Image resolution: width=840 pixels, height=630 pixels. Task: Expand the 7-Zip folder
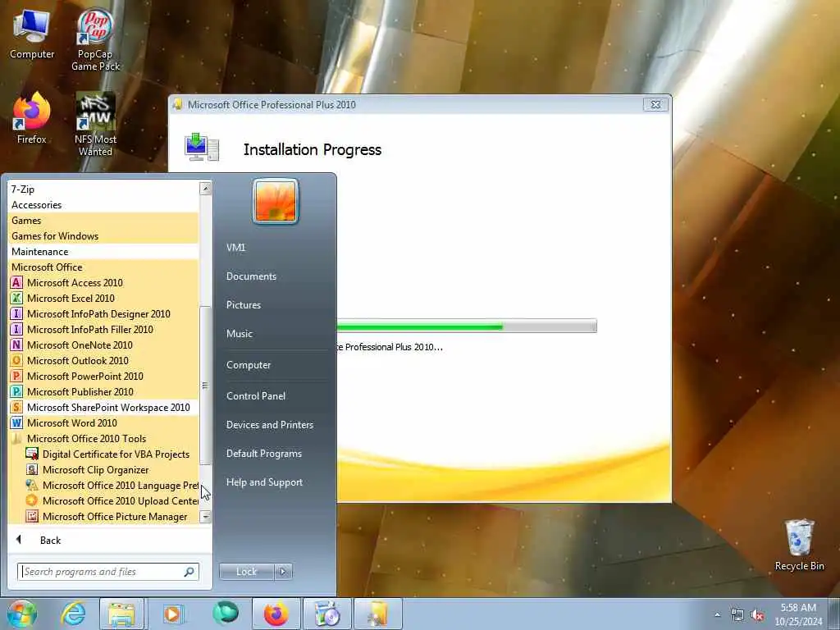click(x=23, y=189)
